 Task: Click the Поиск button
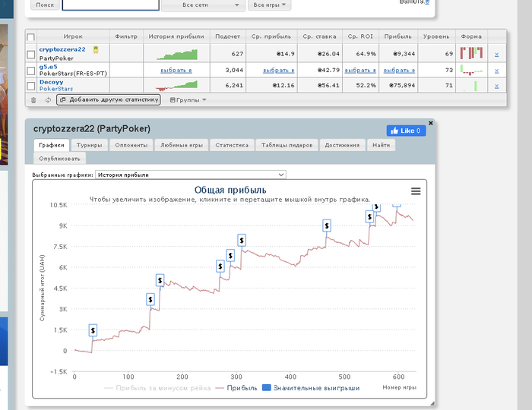(x=45, y=5)
